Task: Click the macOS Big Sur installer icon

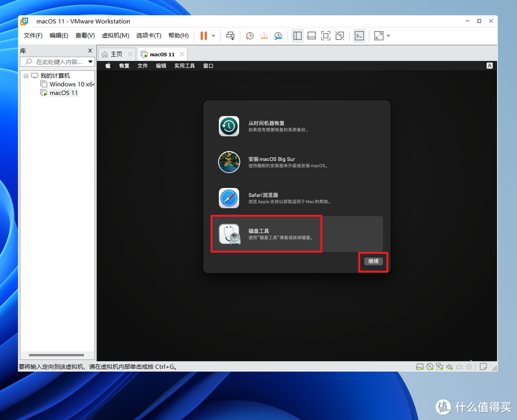Action: [x=229, y=162]
